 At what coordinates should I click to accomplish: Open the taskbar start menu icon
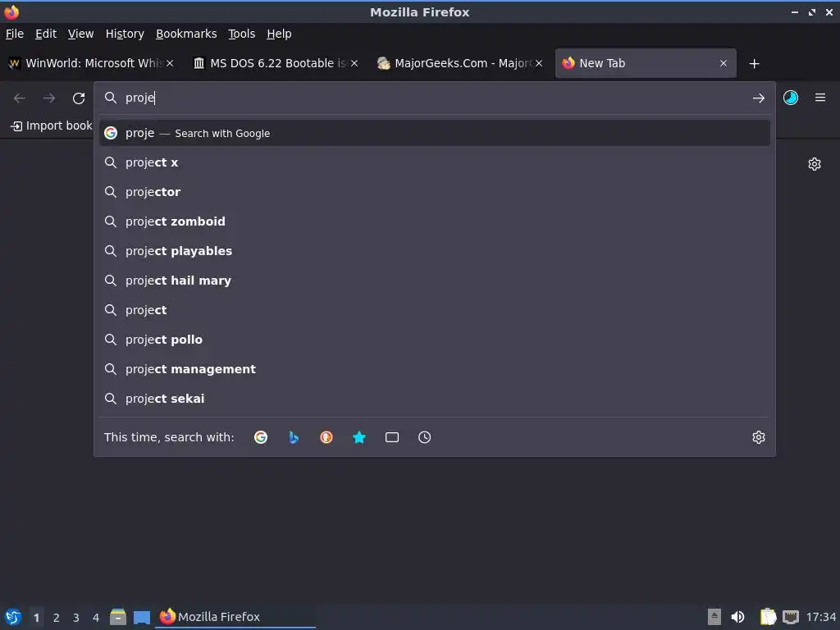(13, 617)
